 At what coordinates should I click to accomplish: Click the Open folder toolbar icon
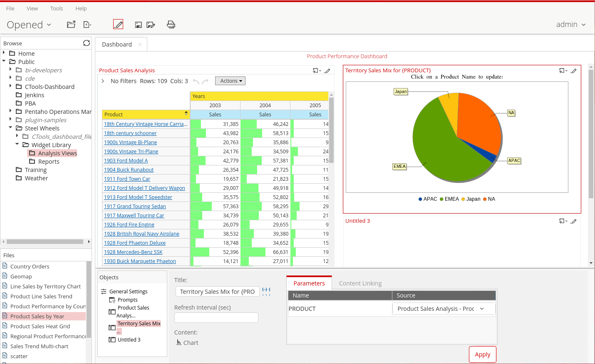(x=71, y=25)
